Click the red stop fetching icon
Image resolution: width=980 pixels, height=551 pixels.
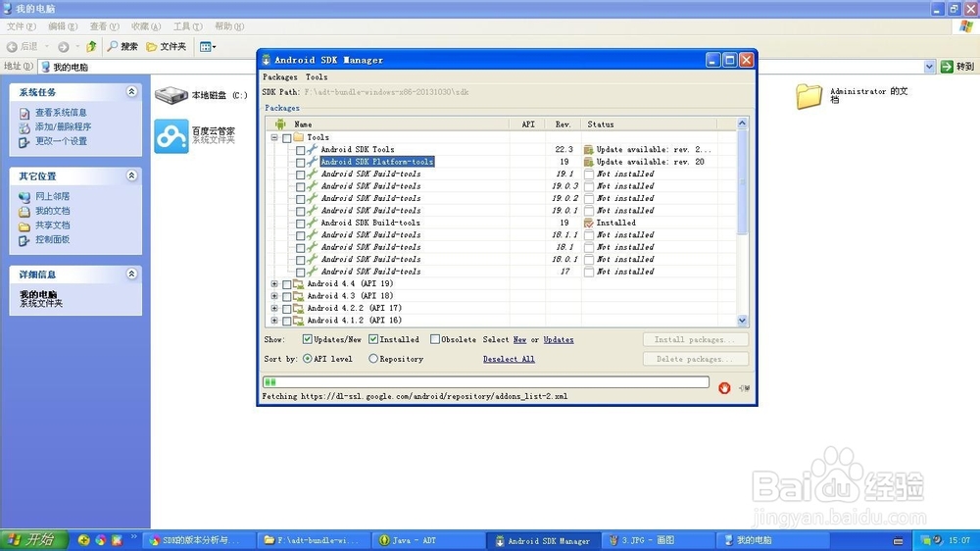pyautogui.click(x=724, y=388)
